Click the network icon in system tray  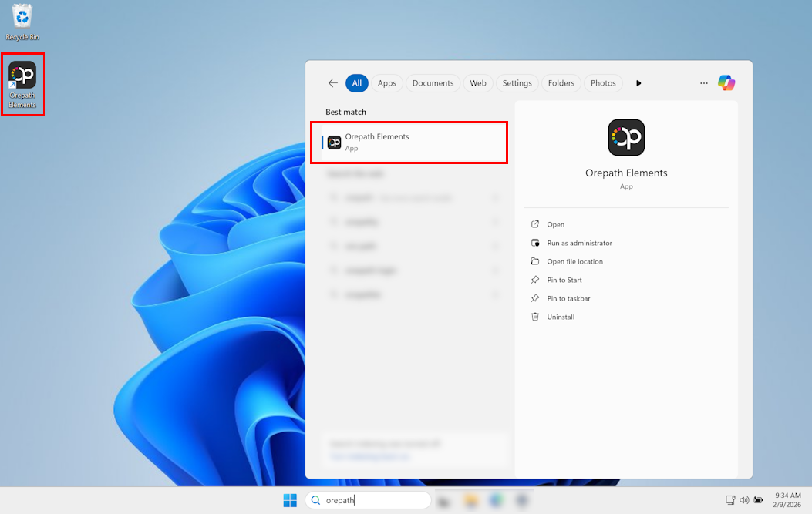[x=730, y=500]
